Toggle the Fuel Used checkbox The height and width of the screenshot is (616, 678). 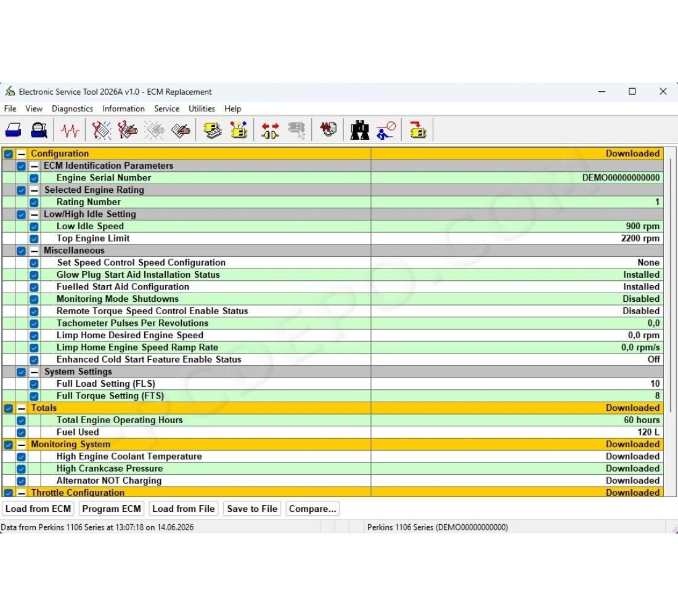(21, 432)
